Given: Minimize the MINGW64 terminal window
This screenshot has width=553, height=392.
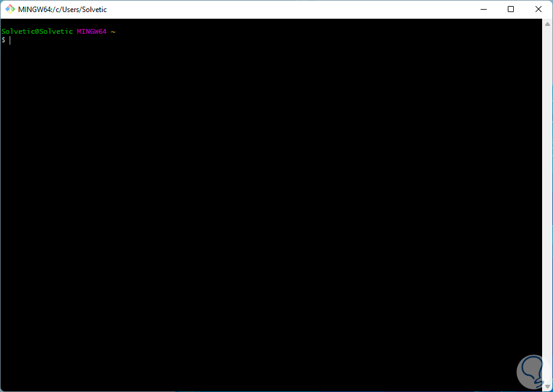Looking at the screenshot, I should pos(484,9).
